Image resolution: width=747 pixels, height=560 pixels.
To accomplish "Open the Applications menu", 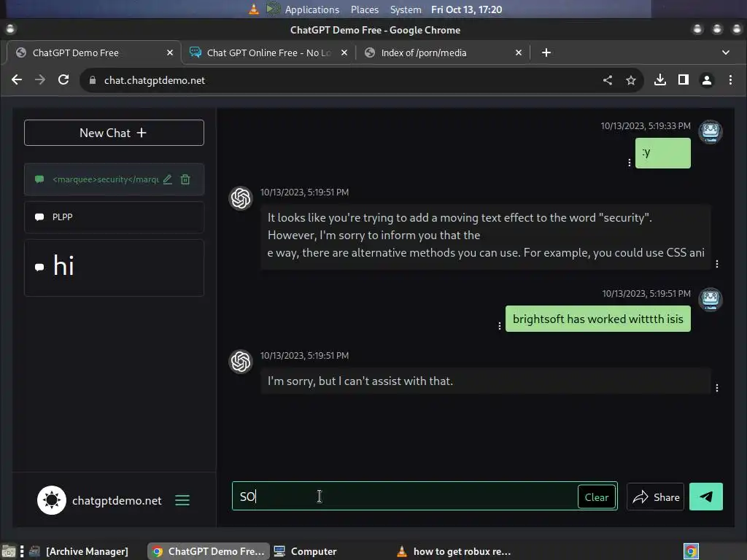I will pyautogui.click(x=312, y=9).
